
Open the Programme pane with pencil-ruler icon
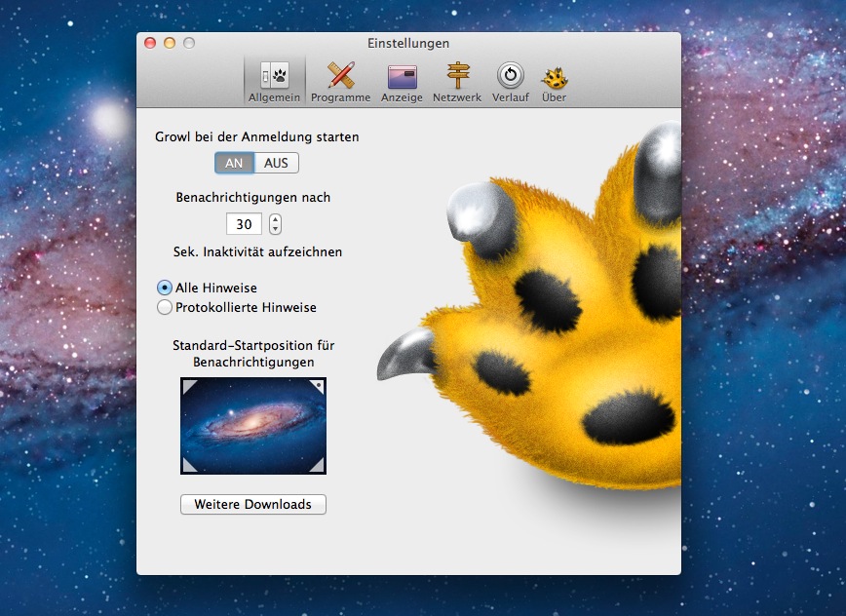[x=340, y=82]
